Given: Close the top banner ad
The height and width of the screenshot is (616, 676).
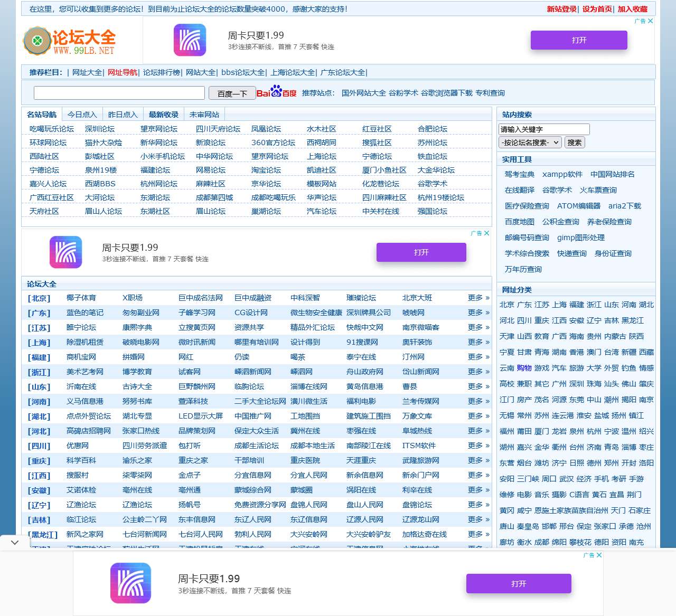Looking at the screenshot, I should tap(651, 21).
